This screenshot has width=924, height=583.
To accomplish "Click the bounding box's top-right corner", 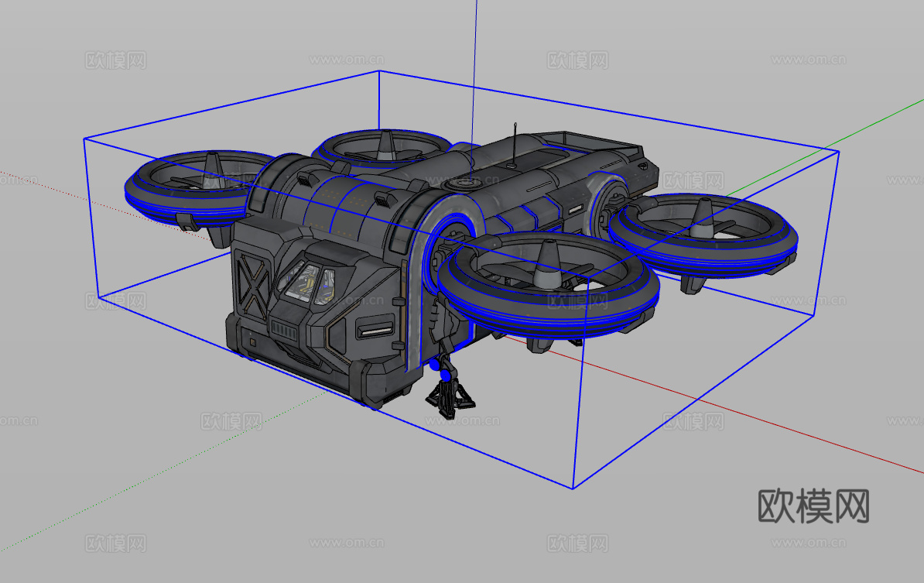I will click(838, 151).
